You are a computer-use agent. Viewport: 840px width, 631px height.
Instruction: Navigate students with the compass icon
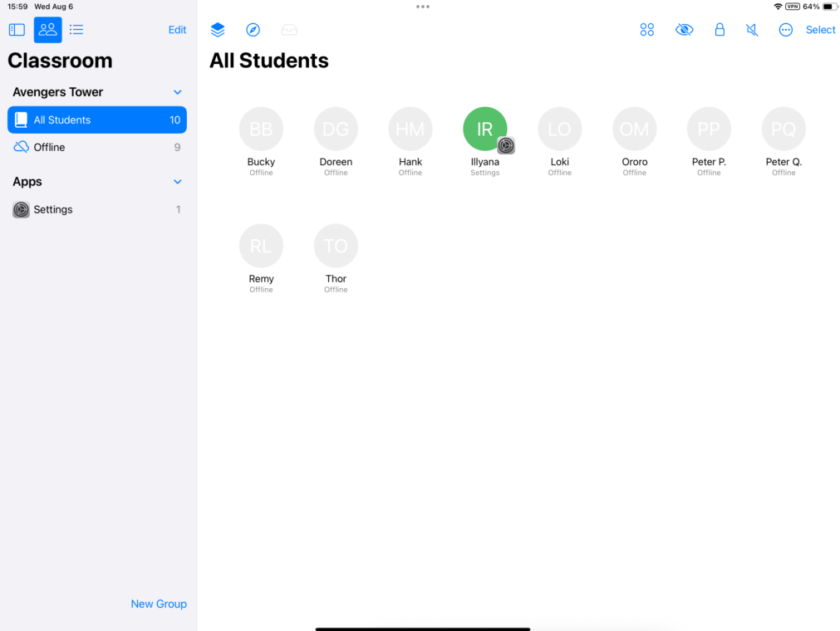253,29
